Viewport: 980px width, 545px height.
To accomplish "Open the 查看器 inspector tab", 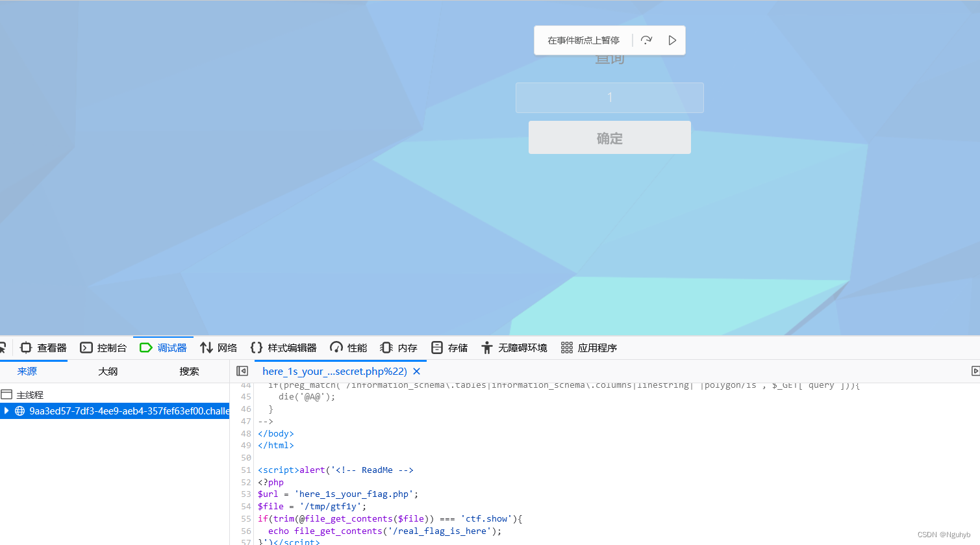I will (x=44, y=348).
